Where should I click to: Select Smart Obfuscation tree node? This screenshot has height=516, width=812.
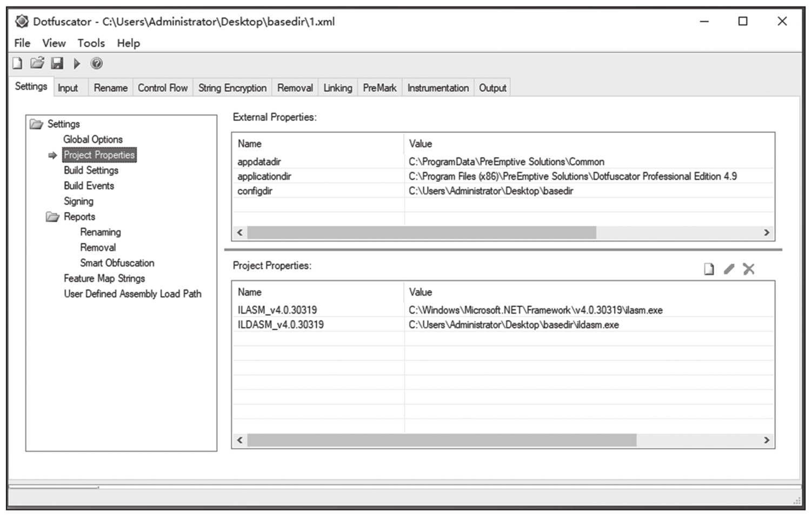coord(117,263)
